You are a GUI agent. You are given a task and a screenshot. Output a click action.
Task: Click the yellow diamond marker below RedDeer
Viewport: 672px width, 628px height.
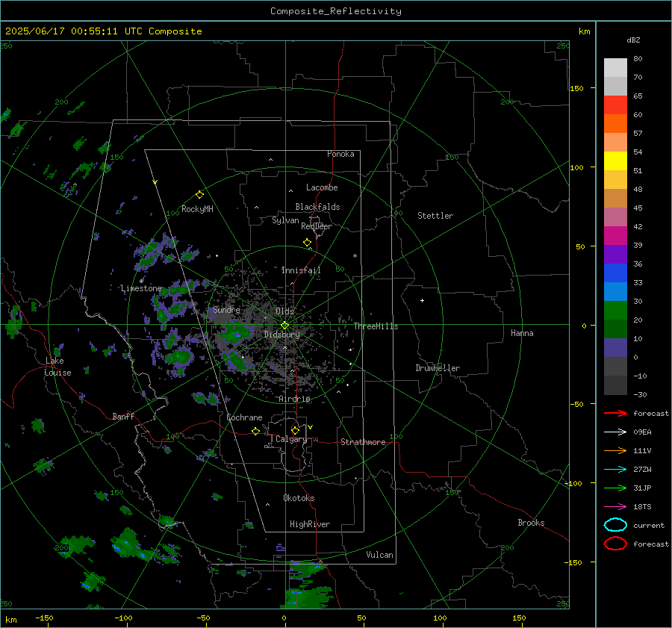(308, 243)
